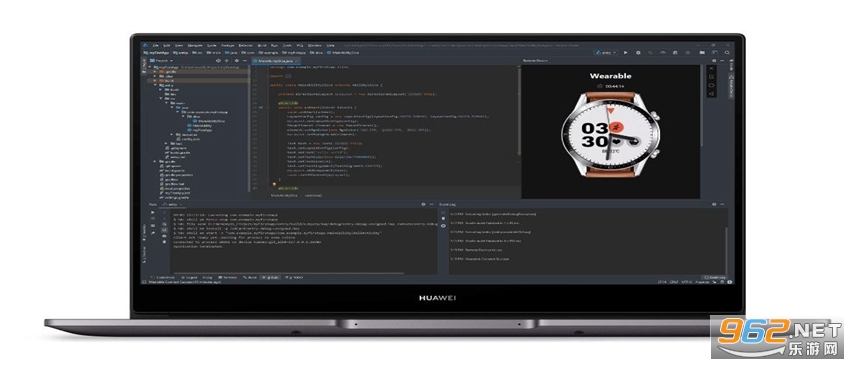Screen dimensions: 850x365
Task: Click the wearable watch preview image
Action: 610,134
